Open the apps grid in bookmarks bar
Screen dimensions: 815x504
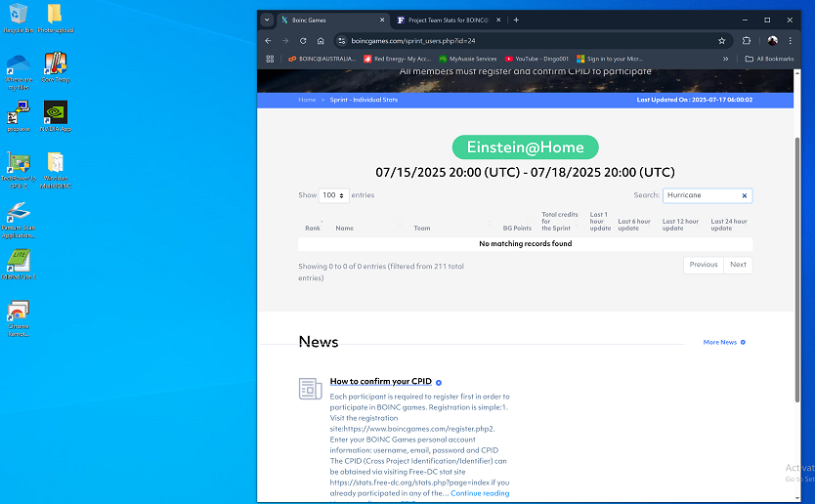point(270,59)
